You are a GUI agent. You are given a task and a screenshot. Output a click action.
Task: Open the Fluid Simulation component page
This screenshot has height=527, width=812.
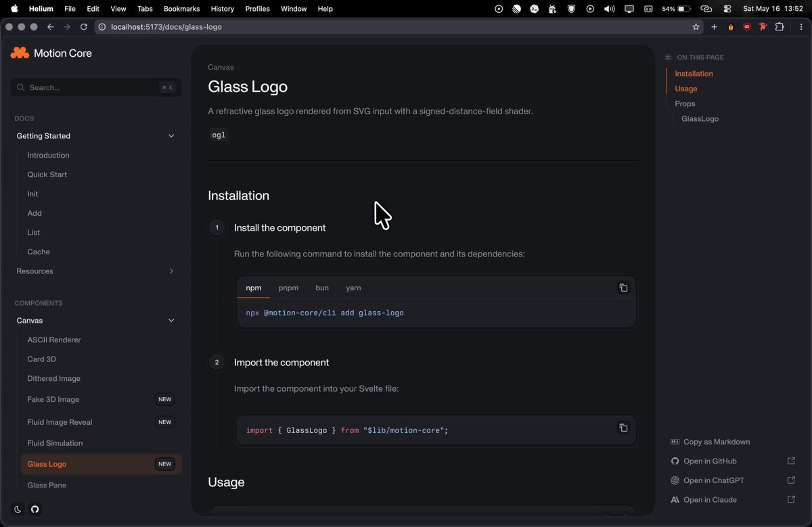[x=55, y=443]
